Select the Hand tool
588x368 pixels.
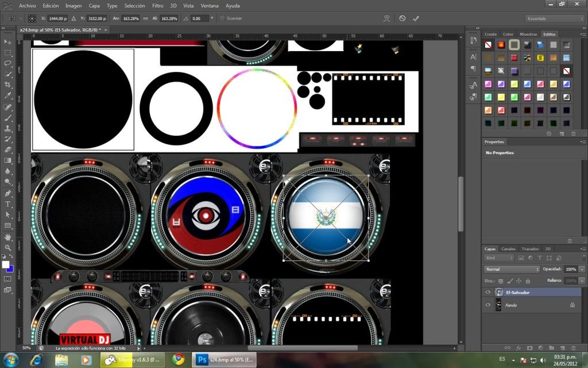(7, 237)
